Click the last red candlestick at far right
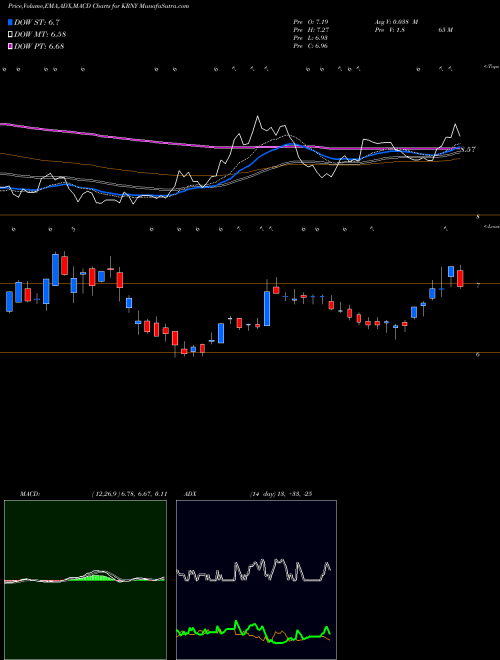This screenshot has height=660, width=500. 460,278
